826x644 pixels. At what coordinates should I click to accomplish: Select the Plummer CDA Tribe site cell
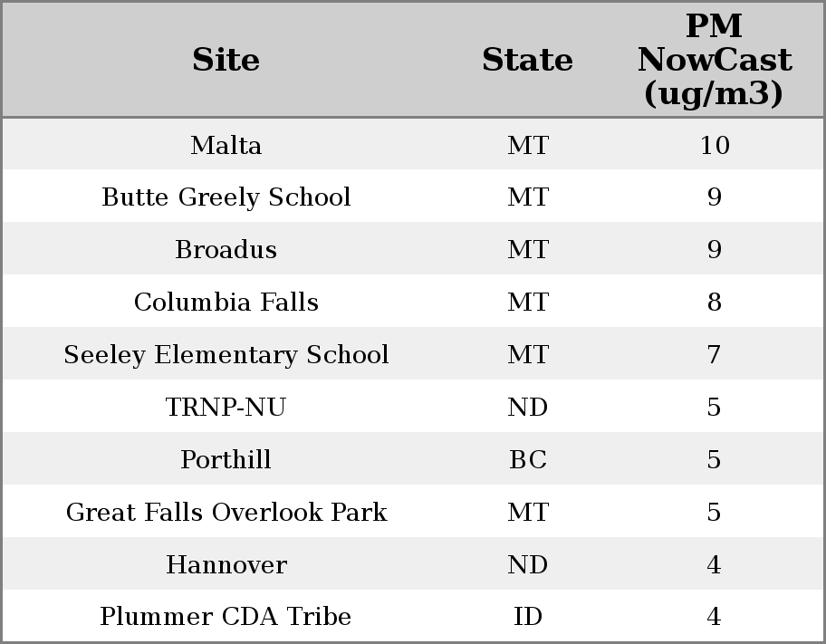tap(226, 617)
